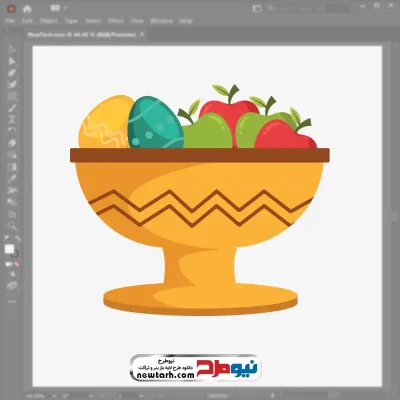This screenshot has width=400, height=400.
Task: Open the arrange documents layout dropdown
Action: tap(59, 8)
